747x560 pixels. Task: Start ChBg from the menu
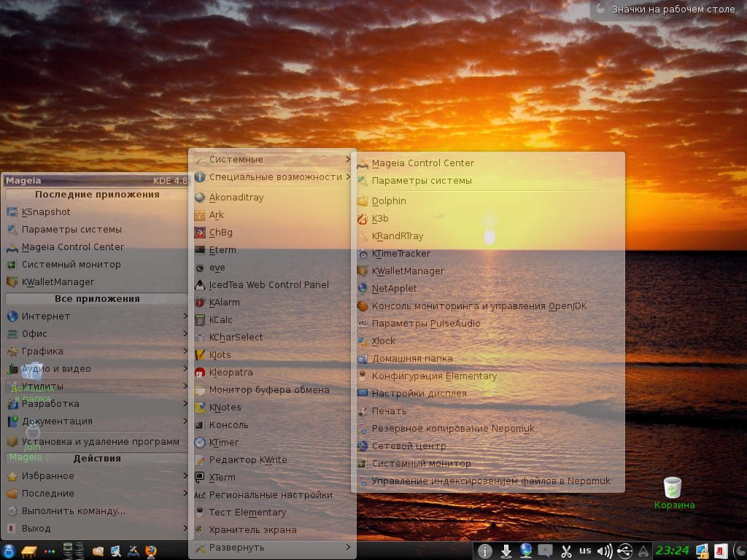pyautogui.click(x=273, y=233)
